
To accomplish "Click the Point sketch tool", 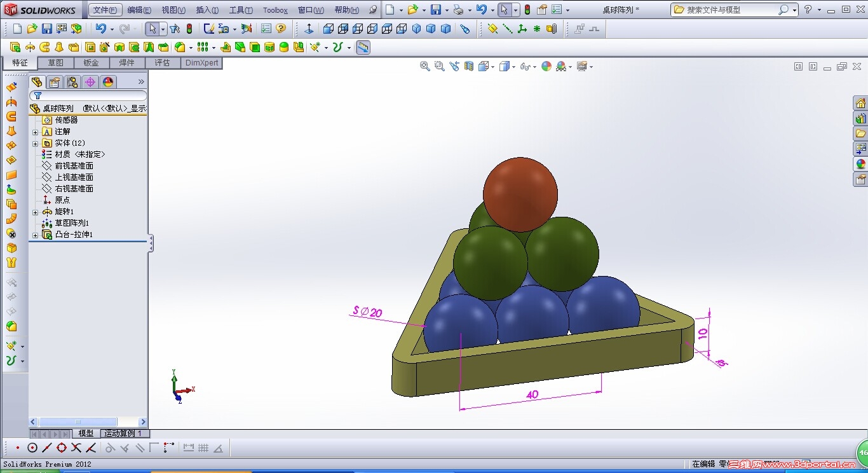I will coord(18,448).
